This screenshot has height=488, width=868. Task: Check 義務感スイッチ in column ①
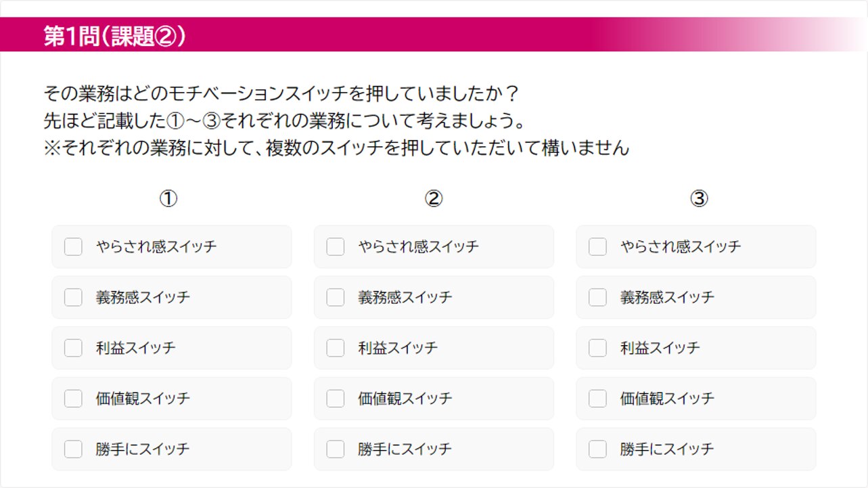click(x=73, y=297)
